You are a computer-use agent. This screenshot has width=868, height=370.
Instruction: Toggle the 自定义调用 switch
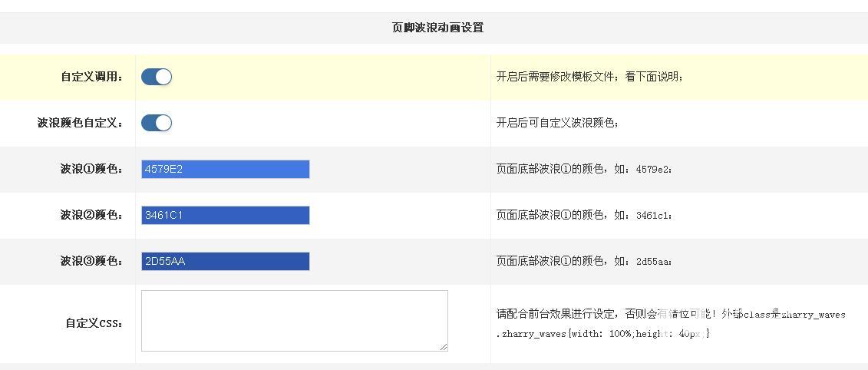157,77
